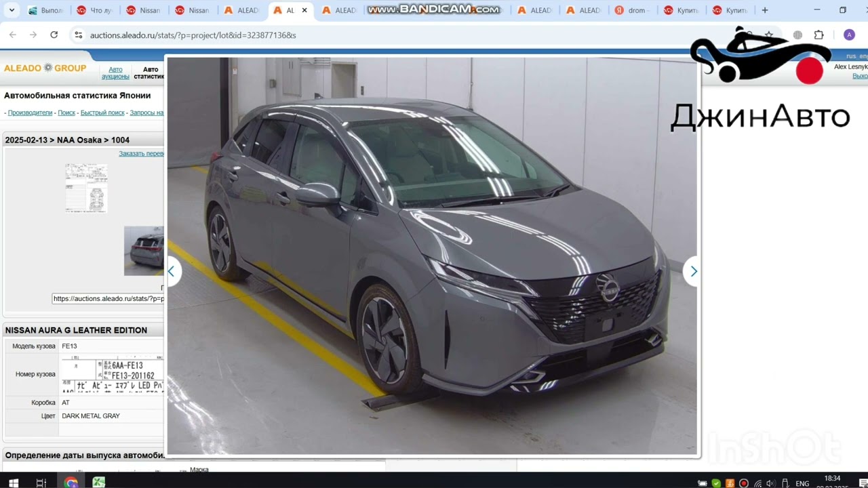
Task: Click the lot URL text field
Action: (x=108, y=298)
